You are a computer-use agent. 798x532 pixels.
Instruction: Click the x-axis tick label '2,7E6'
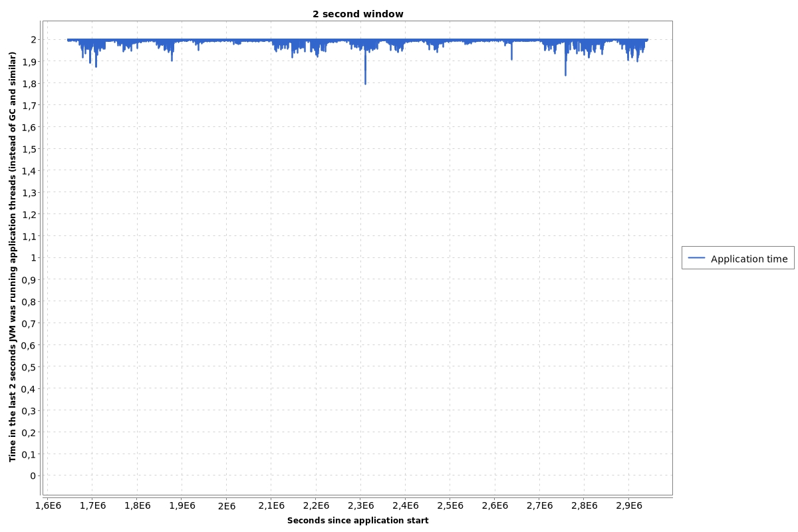tap(539, 506)
